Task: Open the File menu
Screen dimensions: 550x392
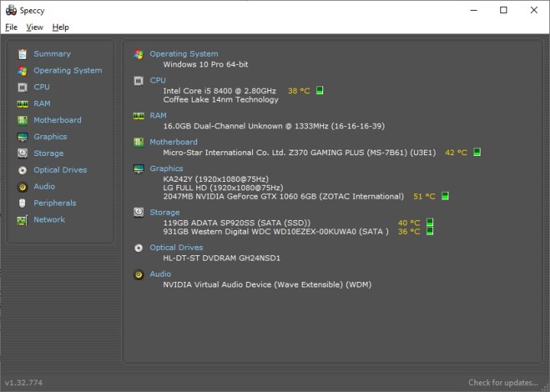Action: point(11,28)
